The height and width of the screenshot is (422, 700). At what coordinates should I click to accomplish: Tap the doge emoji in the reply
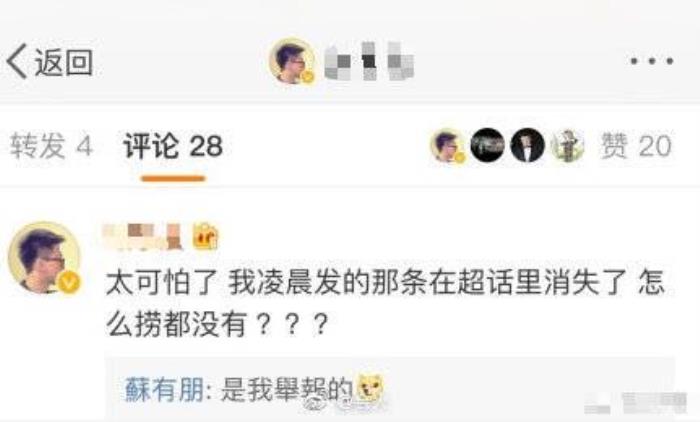370,389
